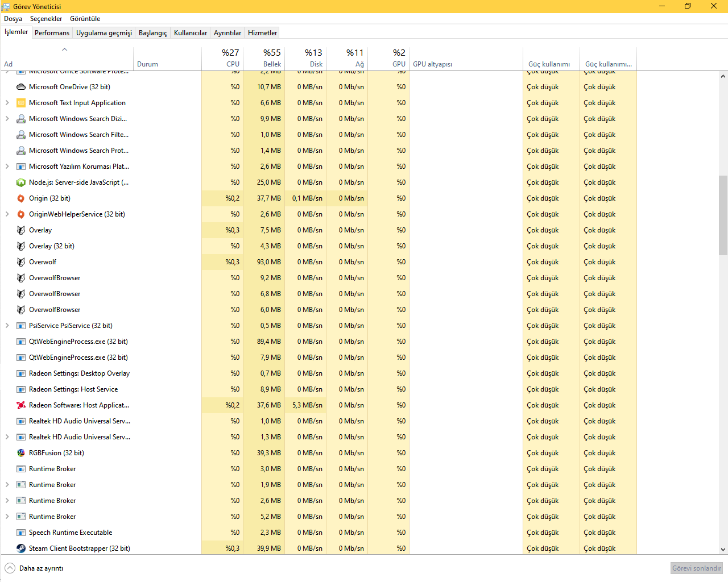Click the Microsoft OneDrive cloud icon
Image resolution: width=728 pixels, height=582 pixels.
(x=21, y=87)
